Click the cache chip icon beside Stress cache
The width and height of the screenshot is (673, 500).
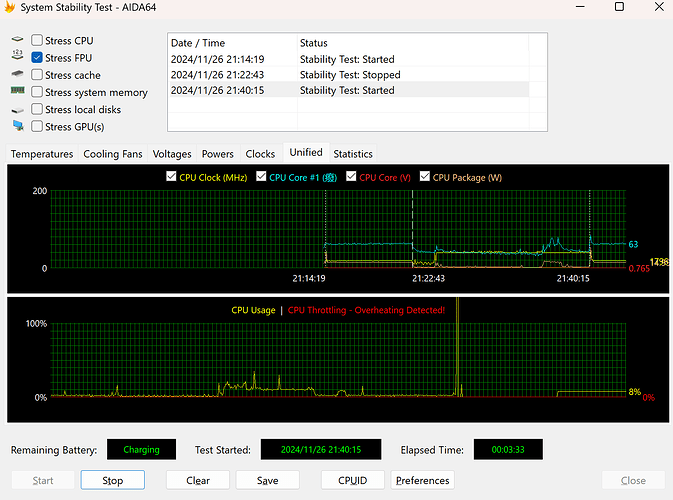(x=17, y=75)
